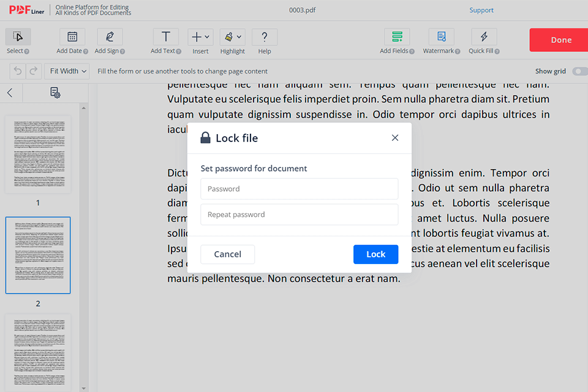Screen dimensions: 588x392
Task: Click the blue Lock button
Action: 375,254
